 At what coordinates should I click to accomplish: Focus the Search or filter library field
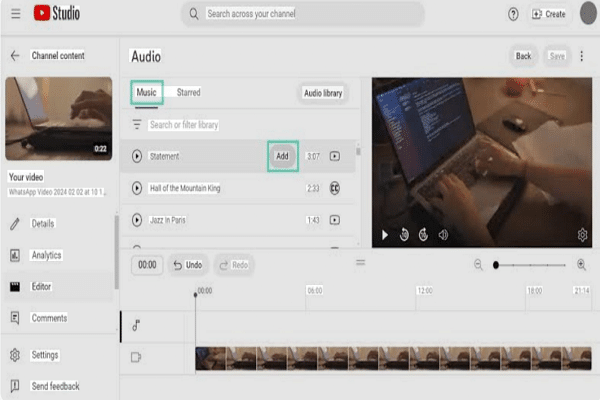coord(184,125)
